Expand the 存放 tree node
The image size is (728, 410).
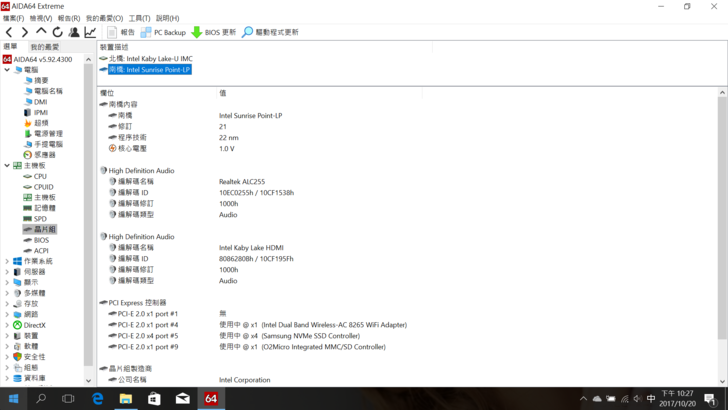[7, 304]
